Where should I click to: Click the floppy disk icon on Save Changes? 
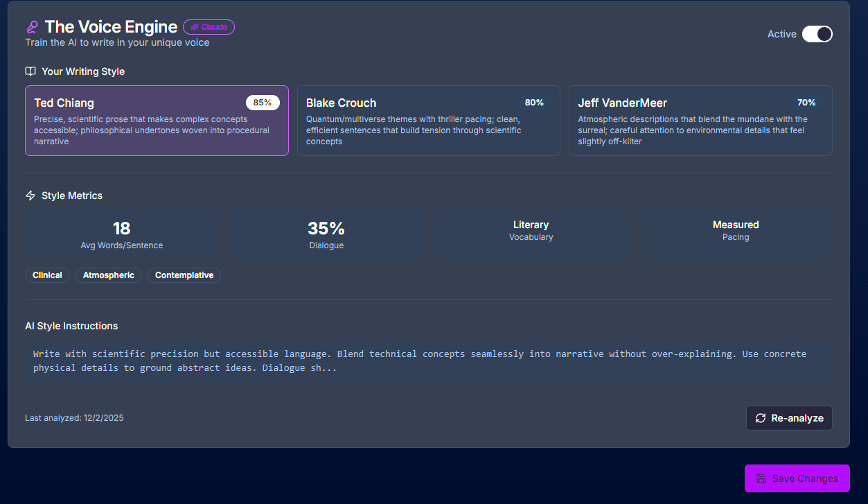(761, 478)
